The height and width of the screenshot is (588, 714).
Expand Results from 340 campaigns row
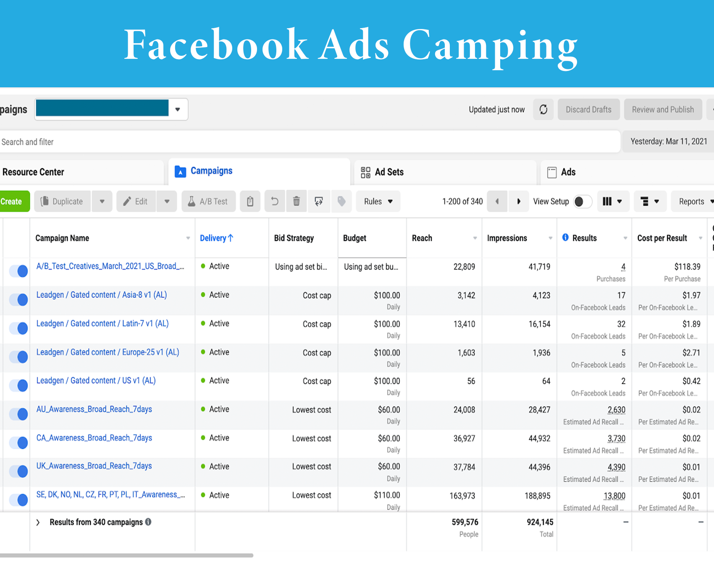click(x=38, y=522)
